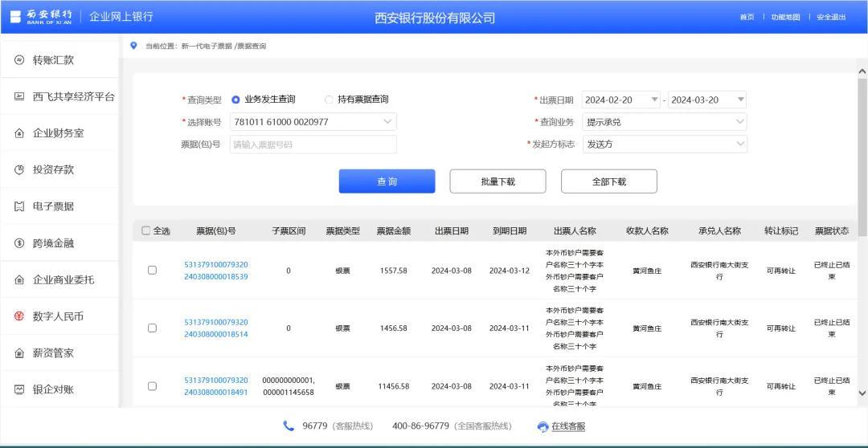Viewport: 868px width, 448px height.
Task: Click the 投资存款 pie chart icon
Action: pyautogui.click(x=19, y=169)
